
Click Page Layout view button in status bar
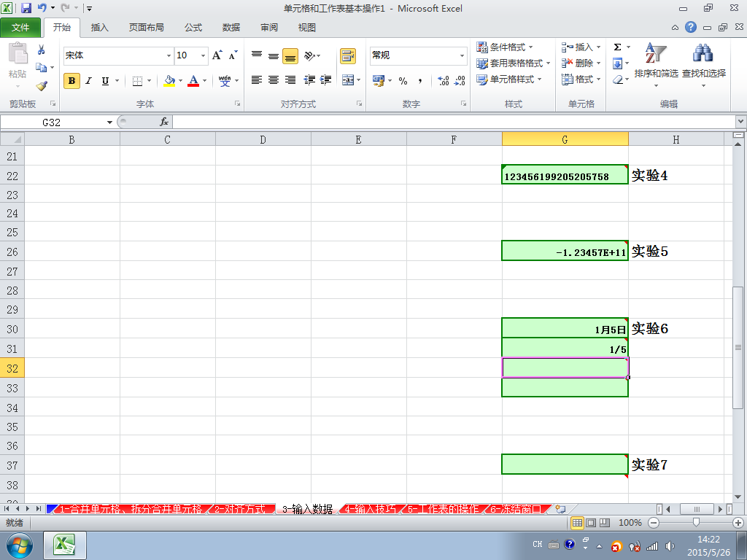pos(591,523)
